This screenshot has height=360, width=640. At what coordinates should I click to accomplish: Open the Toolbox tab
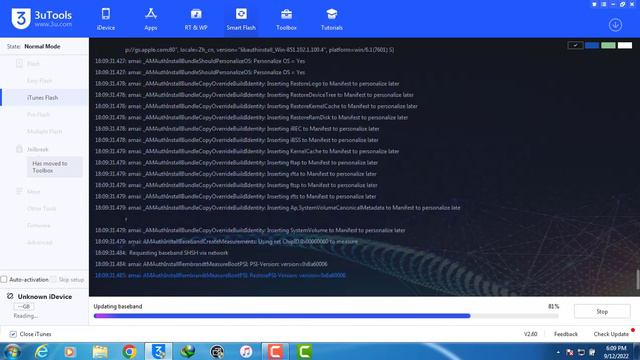[286, 19]
